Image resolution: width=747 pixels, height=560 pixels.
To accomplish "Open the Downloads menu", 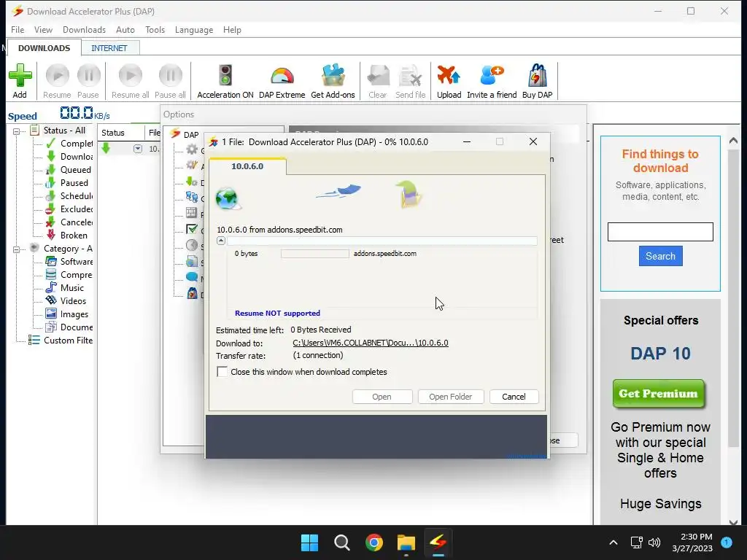I will 85,29.
